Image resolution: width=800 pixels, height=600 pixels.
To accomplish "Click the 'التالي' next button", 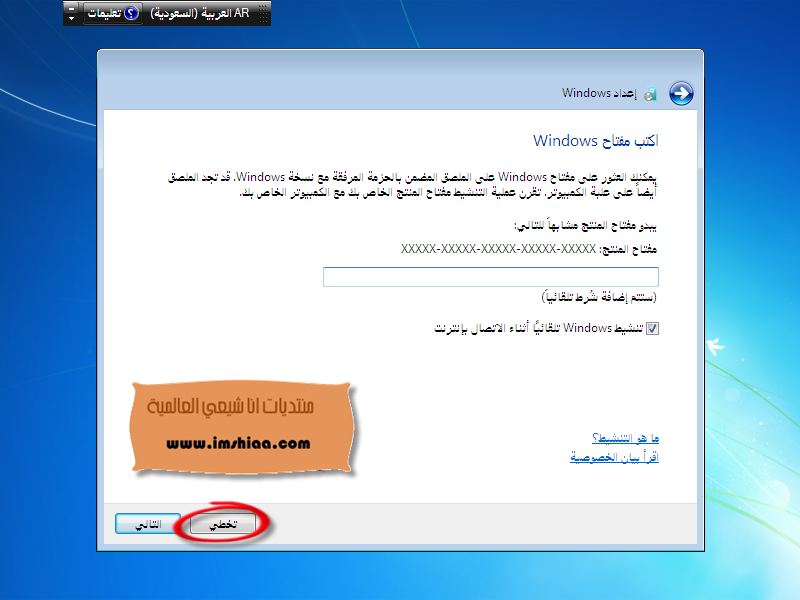I will pos(148,524).
